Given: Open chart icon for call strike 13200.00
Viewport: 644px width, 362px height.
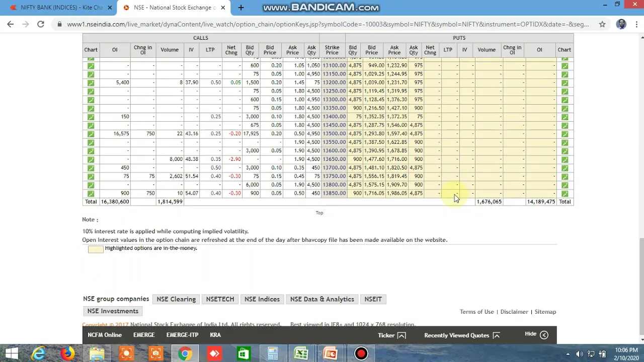Looking at the screenshot, I should (x=91, y=83).
